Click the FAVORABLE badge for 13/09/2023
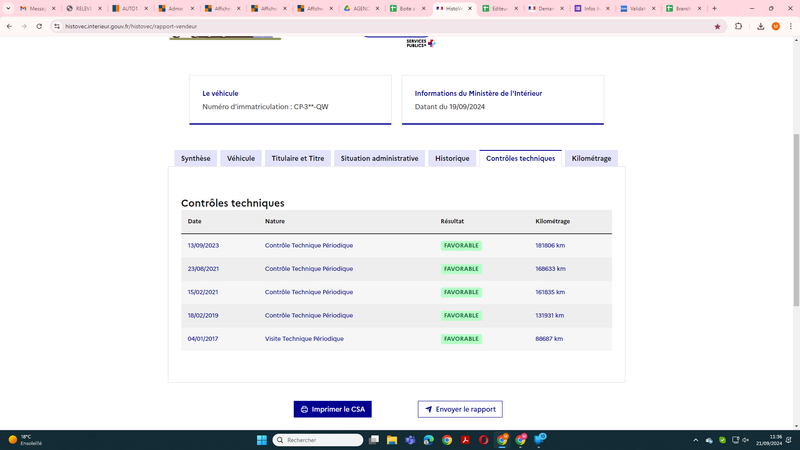 tap(461, 245)
